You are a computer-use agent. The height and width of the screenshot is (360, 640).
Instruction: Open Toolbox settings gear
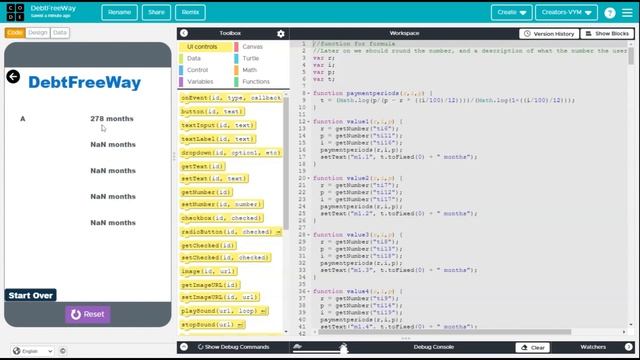(281, 33)
